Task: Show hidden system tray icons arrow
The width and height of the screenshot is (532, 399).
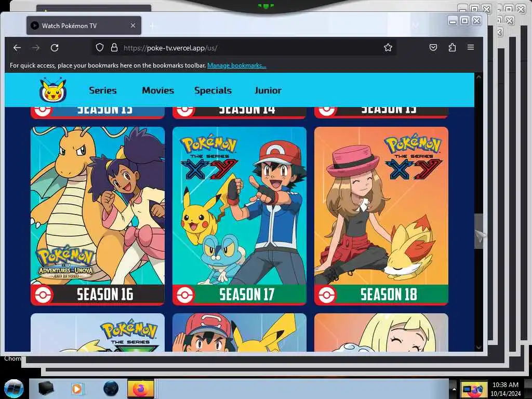Action: point(454,389)
